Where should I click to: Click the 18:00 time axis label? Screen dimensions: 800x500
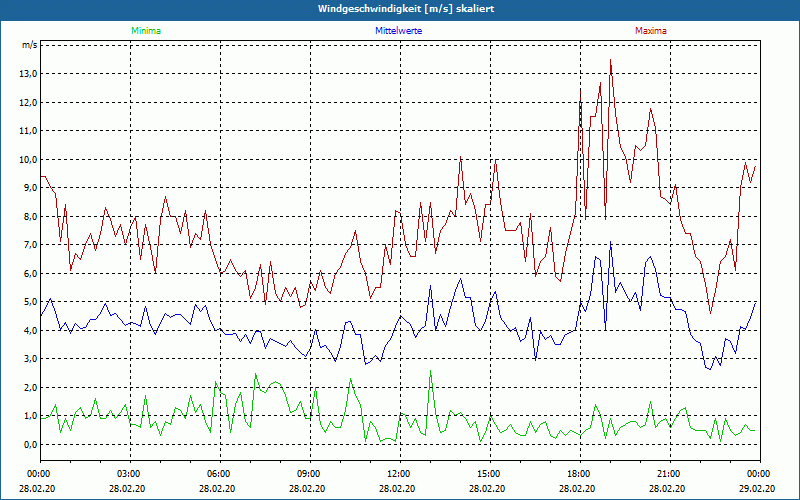coord(580,474)
